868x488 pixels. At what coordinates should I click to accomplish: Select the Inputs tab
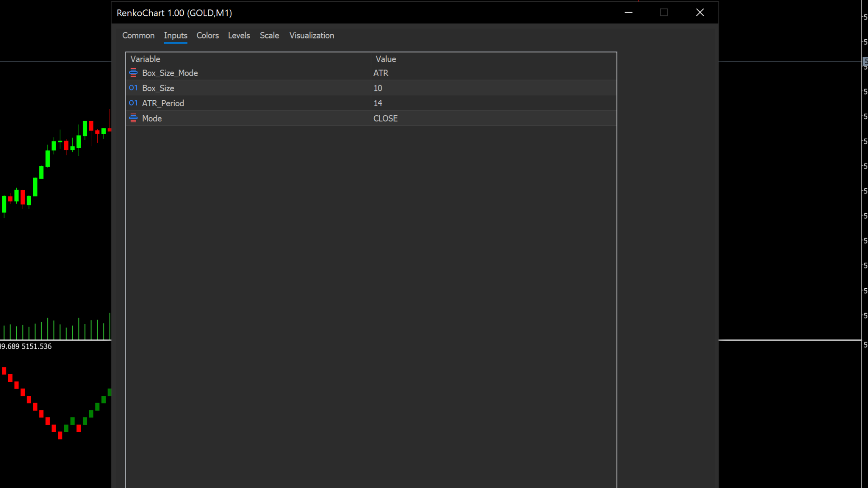coord(175,35)
